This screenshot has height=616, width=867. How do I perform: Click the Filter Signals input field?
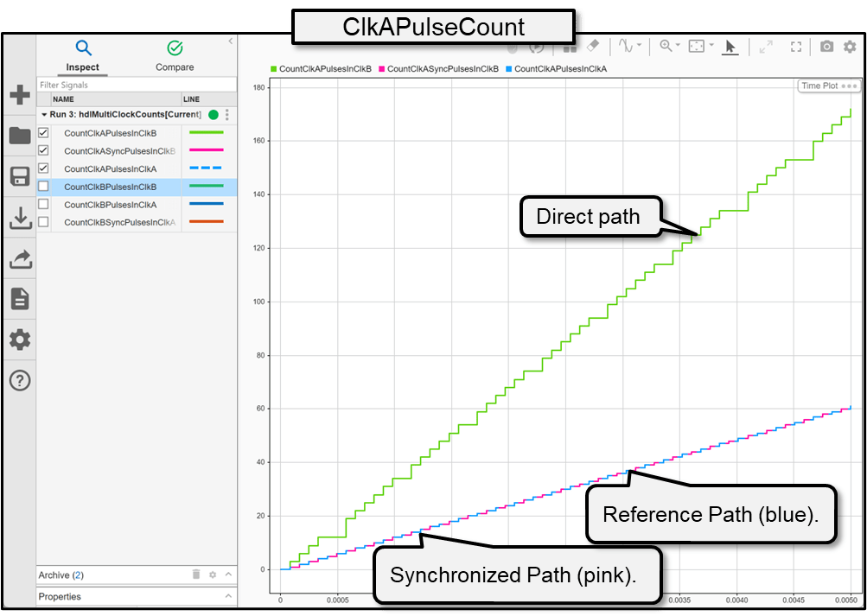tap(136, 85)
